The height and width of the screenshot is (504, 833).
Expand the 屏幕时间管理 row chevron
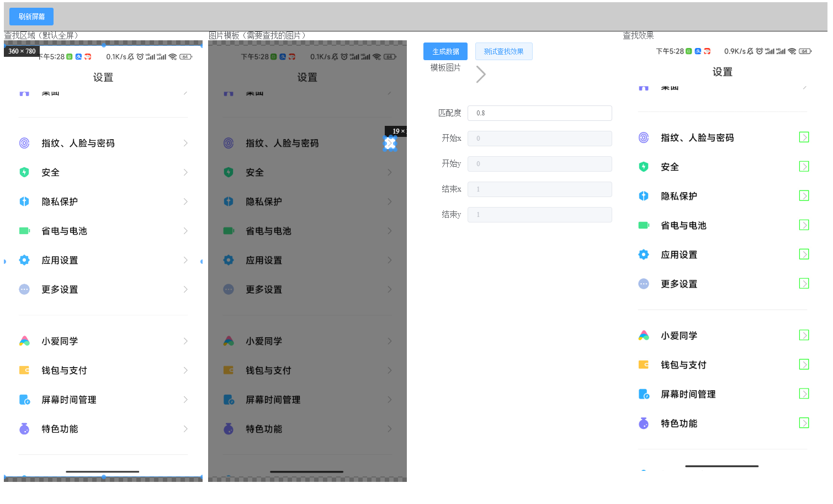pos(185,400)
